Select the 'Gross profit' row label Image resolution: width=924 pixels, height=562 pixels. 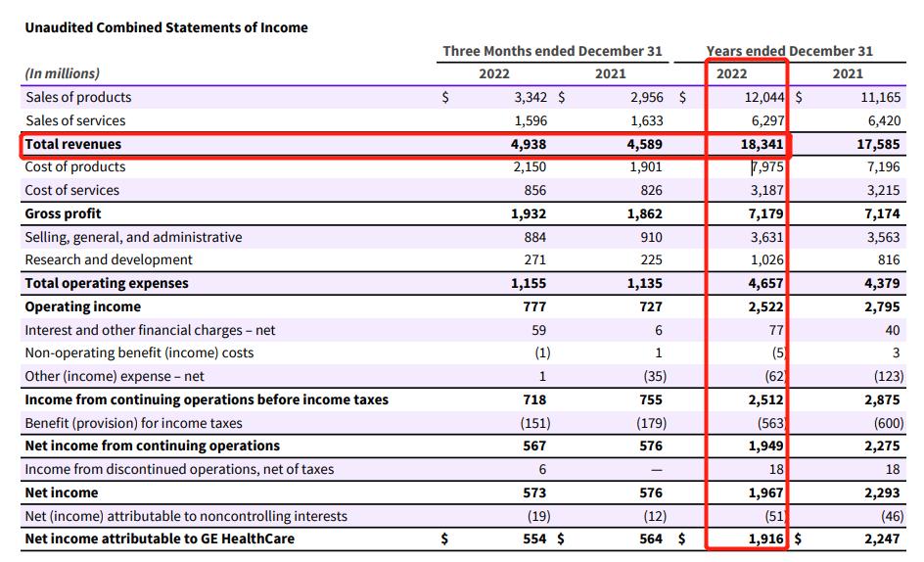coord(63,213)
